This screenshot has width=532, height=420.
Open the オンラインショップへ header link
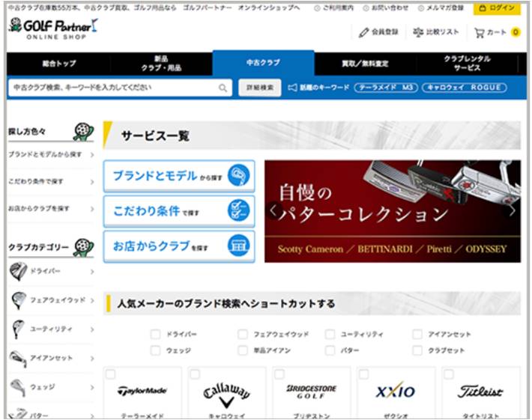click(x=269, y=7)
